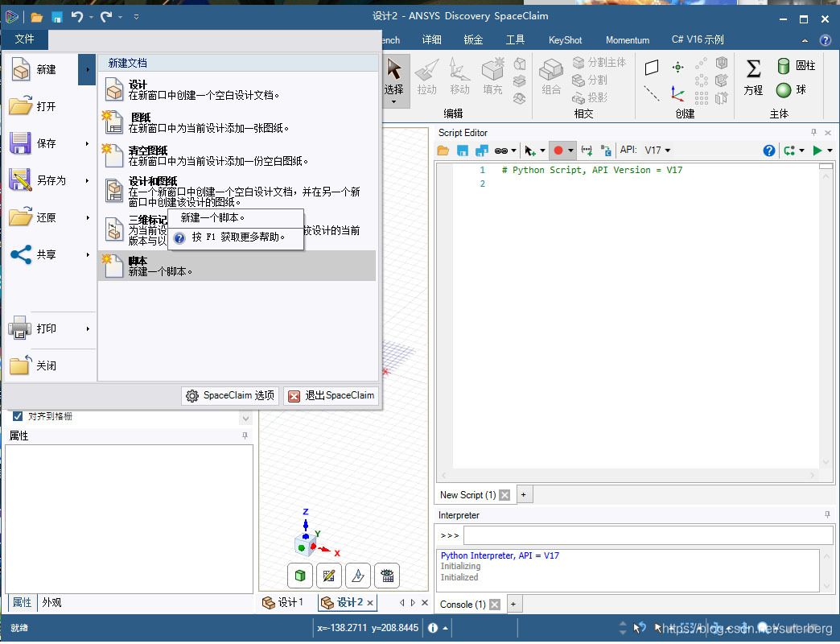Save script icon in Script Editor toolbar
Viewport: 840px width, 644px height.
(463, 151)
